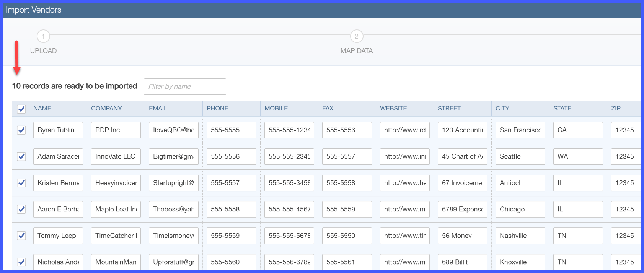The image size is (644, 273).
Task: Edit the IloveQBO email field
Action: tap(174, 130)
